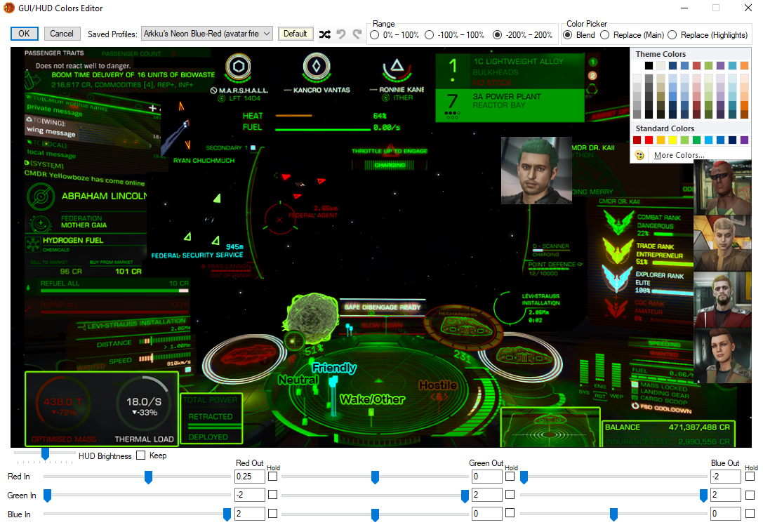This screenshot has height=532, width=763.
Task: Pick the yellow standard color swatch
Action: coord(672,140)
